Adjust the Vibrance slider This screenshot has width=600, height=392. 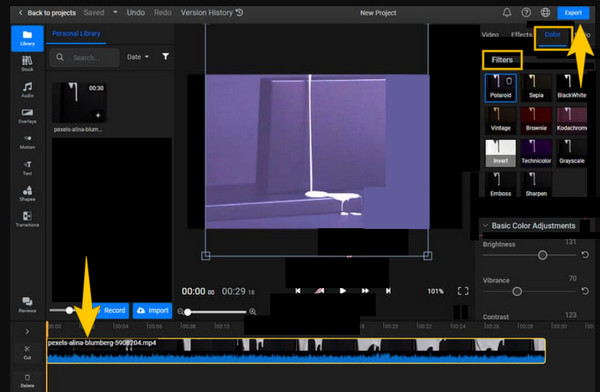point(530,291)
